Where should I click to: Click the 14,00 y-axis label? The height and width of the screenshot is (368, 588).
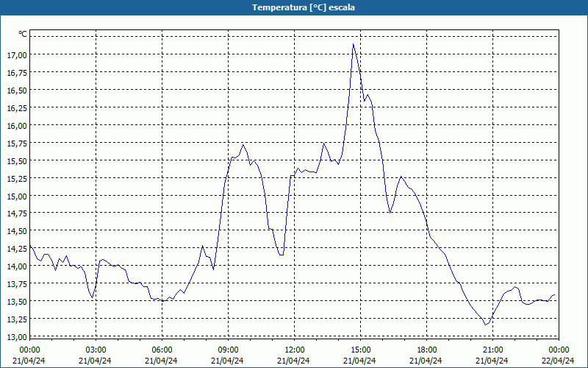tap(17, 266)
